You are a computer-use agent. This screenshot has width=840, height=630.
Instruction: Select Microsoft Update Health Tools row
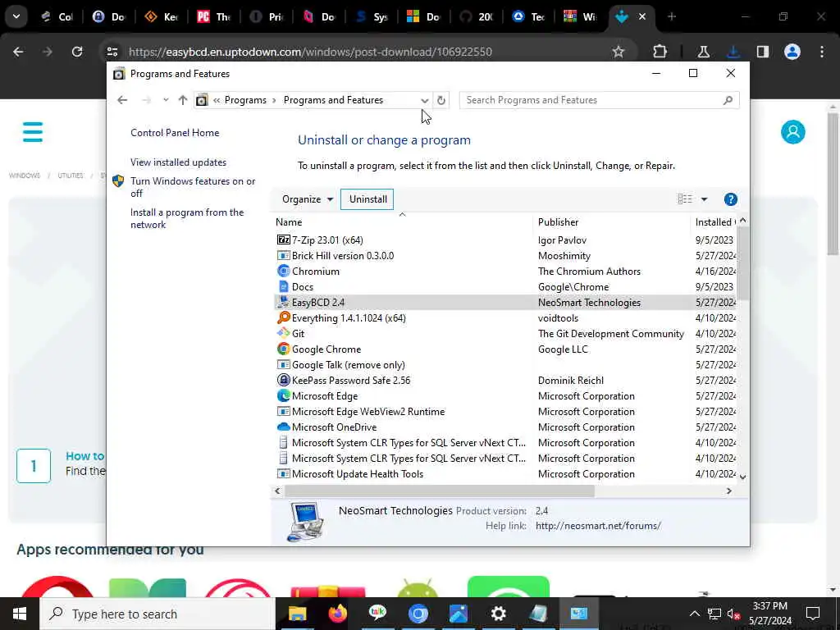point(505,474)
